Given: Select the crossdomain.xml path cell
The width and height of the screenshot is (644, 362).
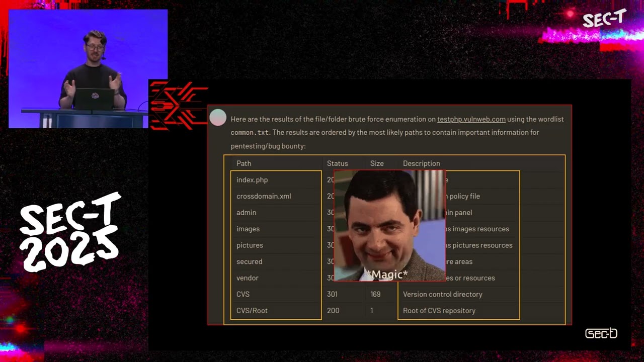Looking at the screenshot, I should click(x=264, y=196).
